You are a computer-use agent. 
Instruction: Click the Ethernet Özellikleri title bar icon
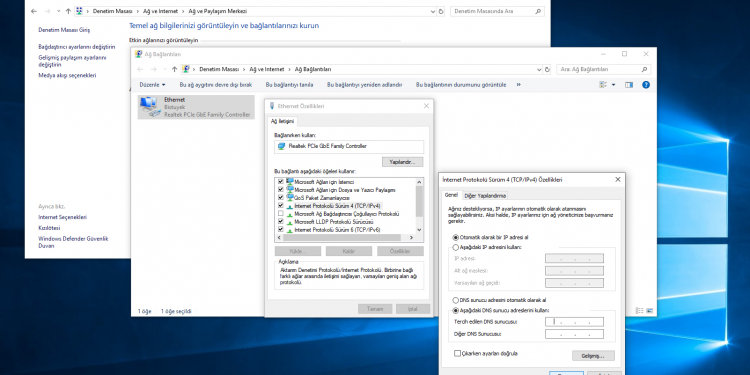click(x=272, y=106)
